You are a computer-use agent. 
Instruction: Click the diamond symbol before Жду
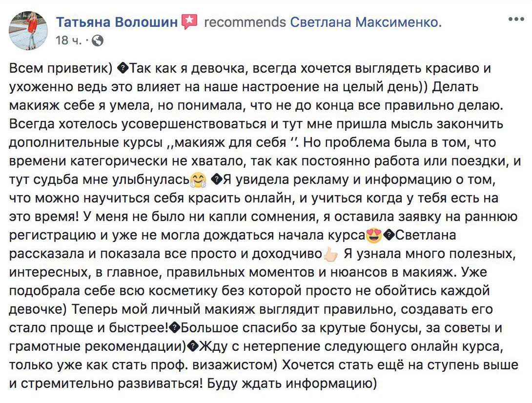(x=193, y=346)
